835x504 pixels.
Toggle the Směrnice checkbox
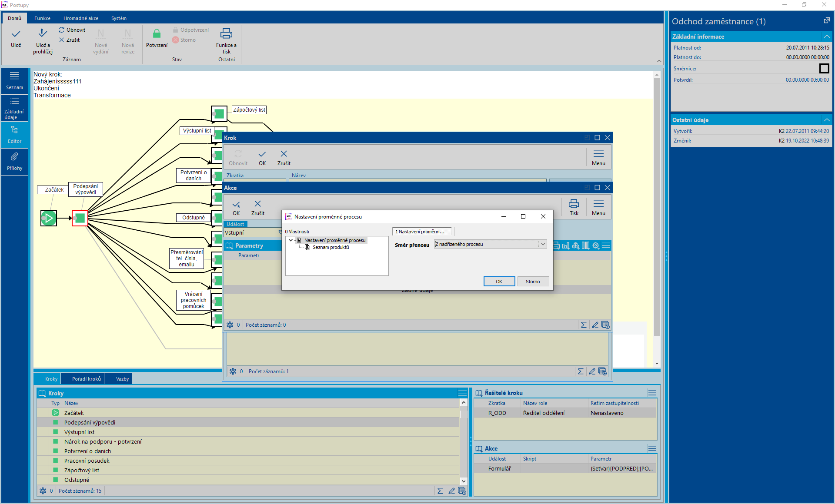point(824,68)
